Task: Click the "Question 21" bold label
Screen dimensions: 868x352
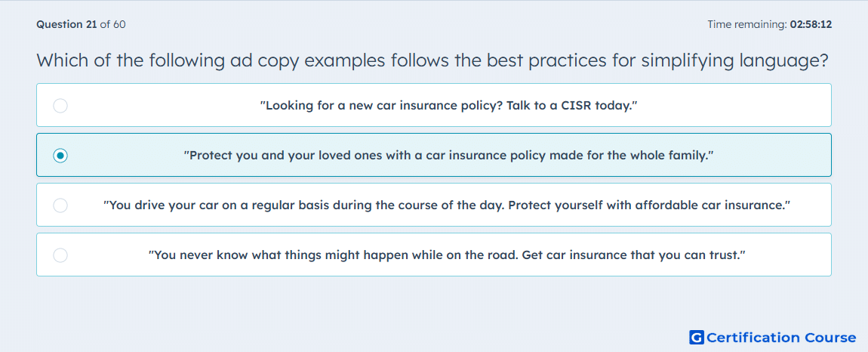Action: 66,24
